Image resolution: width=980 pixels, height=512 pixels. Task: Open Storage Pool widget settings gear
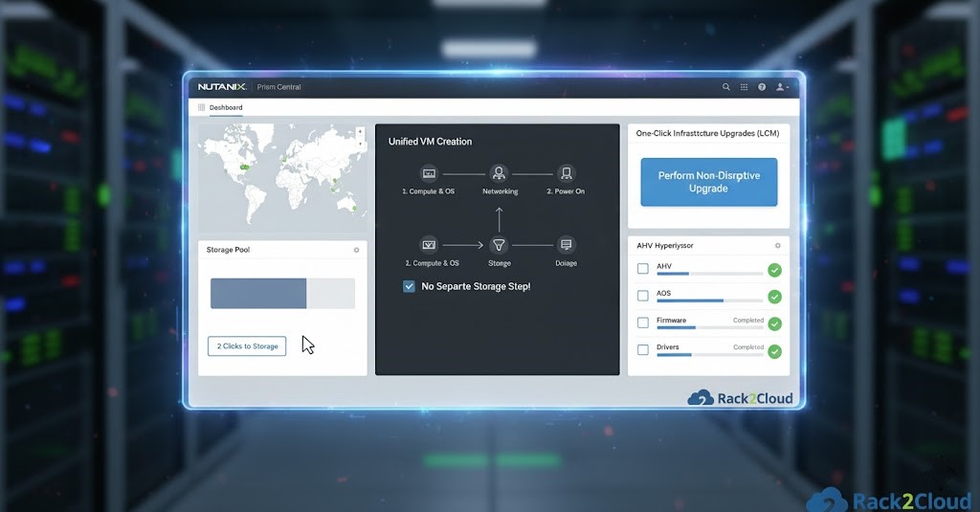(x=356, y=250)
